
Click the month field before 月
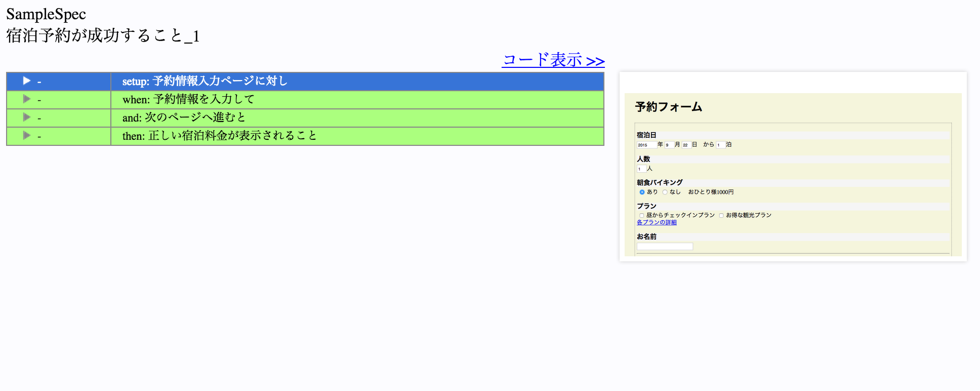[669, 145]
